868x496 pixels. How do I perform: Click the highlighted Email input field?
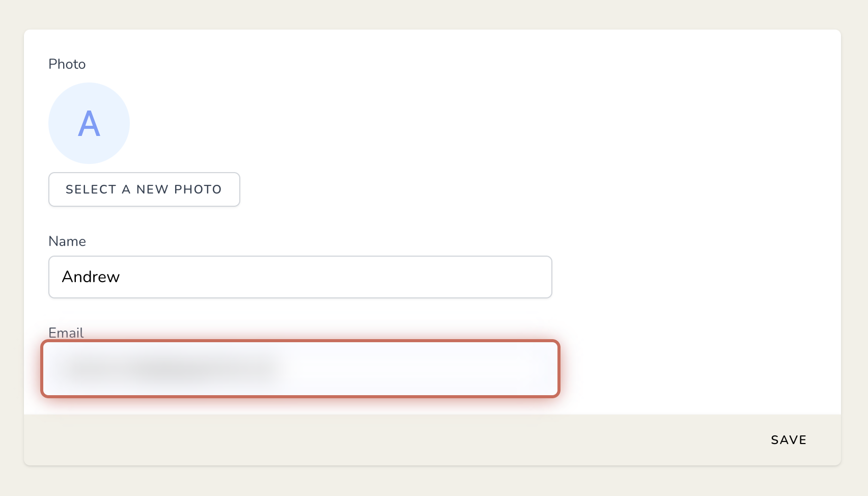click(x=300, y=369)
